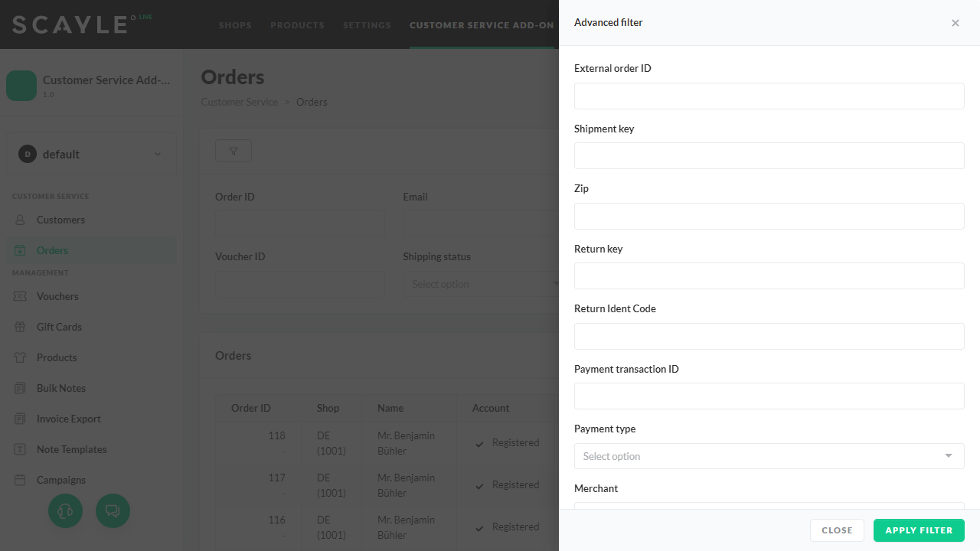
Task: Click the Vouchers ticket icon
Action: 21,296
